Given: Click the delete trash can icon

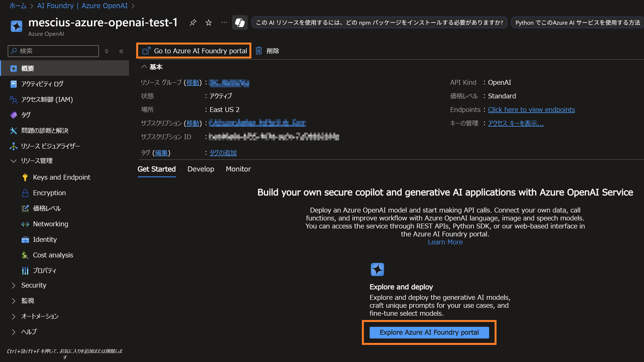Looking at the screenshot, I should 259,51.
